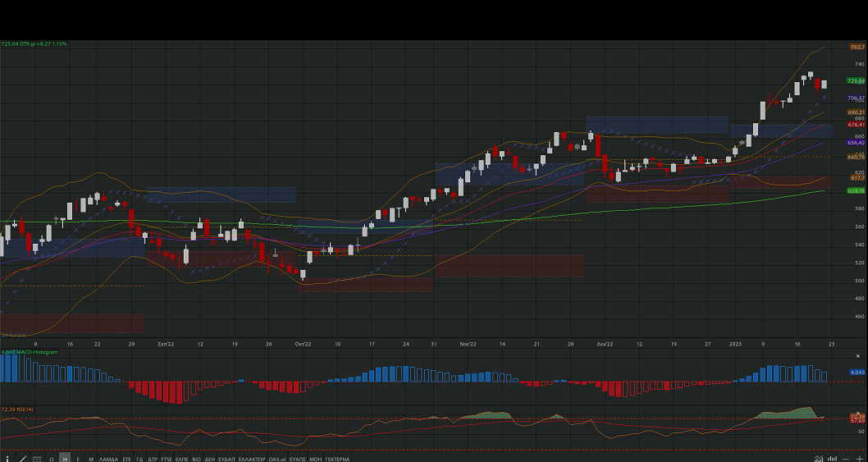Click the Νοε'22 date label
Screen dimensions: 868x462
tap(468, 344)
